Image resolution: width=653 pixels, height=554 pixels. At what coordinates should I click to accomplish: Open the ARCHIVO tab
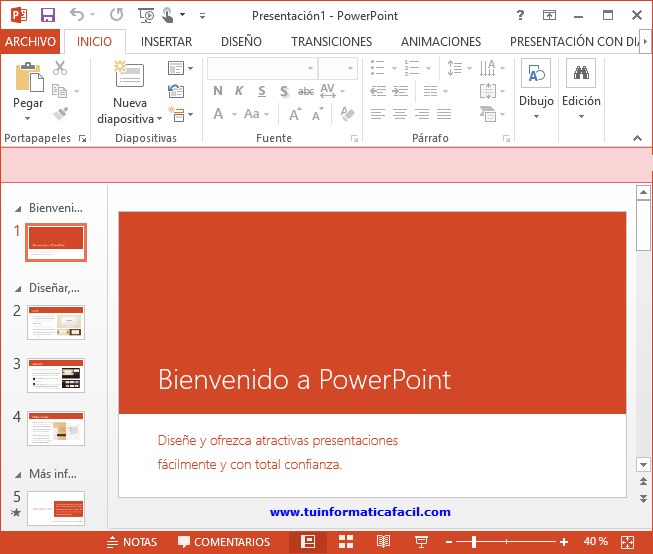click(30, 41)
